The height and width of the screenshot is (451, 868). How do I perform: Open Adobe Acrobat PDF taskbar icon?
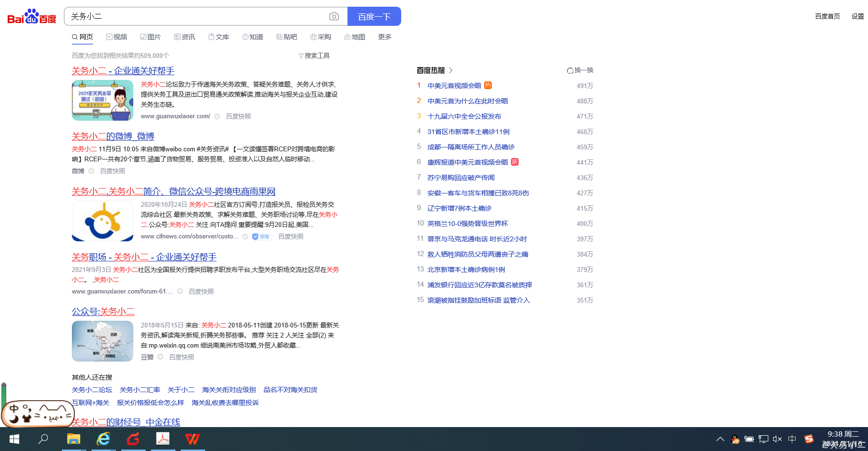(163, 439)
